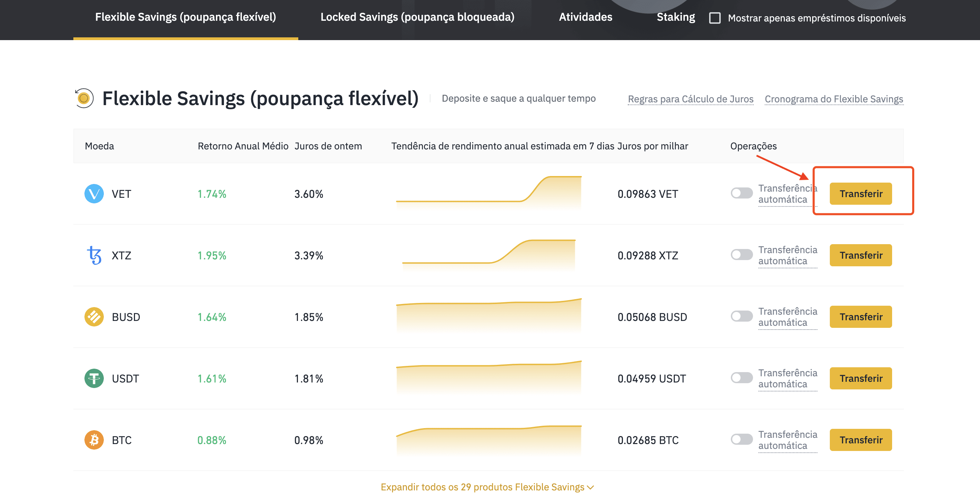The height and width of the screenshot is (498, 980).
Task: Check 'Mostrar apenas empréstimos disponíveis' checkbox
Action: pyautogui.click(x=715, y=18)
